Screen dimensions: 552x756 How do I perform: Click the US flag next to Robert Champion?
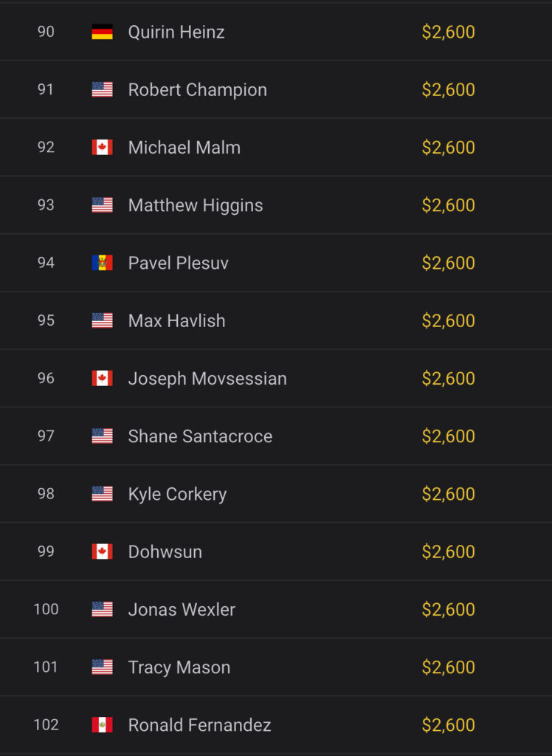(x=102, y=89)
